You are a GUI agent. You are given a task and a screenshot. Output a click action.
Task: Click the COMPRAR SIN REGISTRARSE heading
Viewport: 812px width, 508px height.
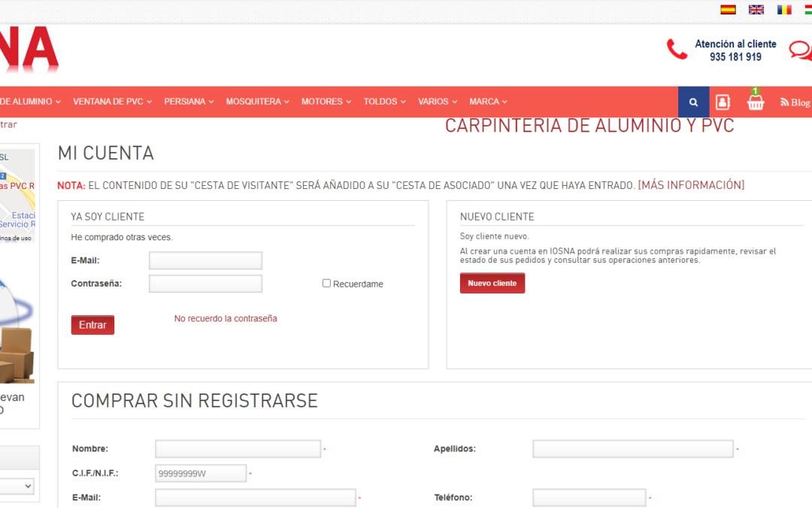[x=194, y=400]
